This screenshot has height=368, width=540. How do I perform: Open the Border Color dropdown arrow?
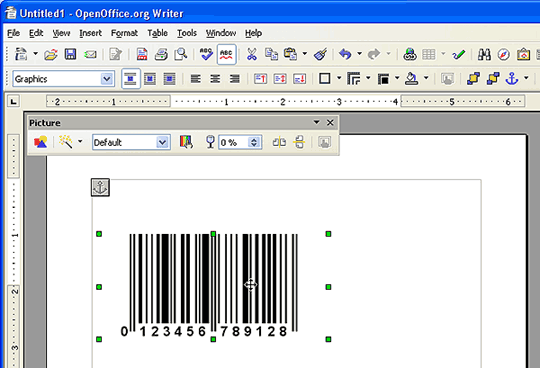pos(397,78)
